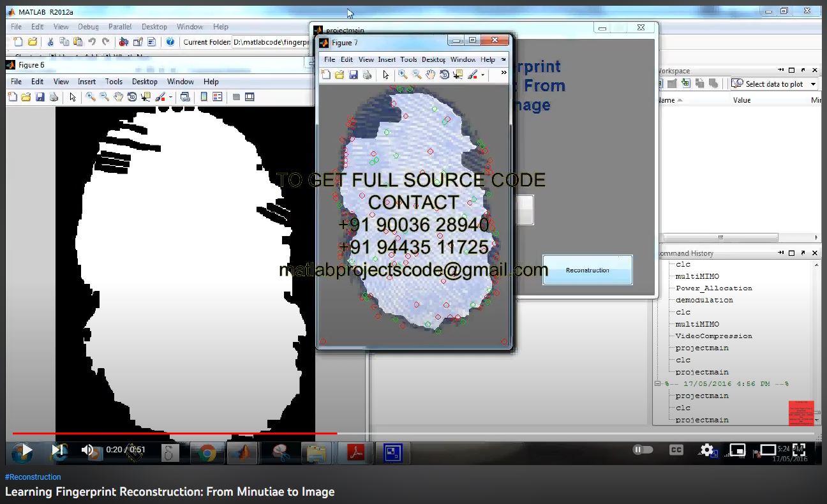Viewport: 827px width, 504px height.
Task: Click the Print icon in Figure 7 toolbar
Action: [367, 75]
